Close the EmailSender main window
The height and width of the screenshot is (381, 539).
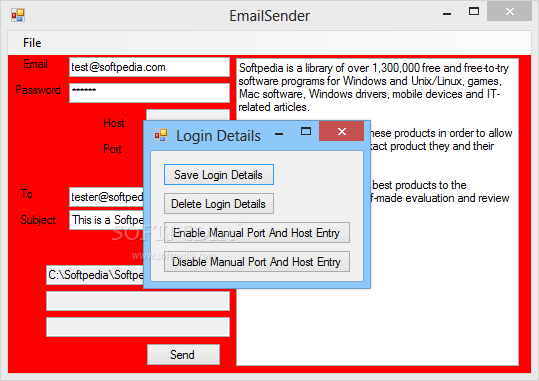(x=509, y=12)
